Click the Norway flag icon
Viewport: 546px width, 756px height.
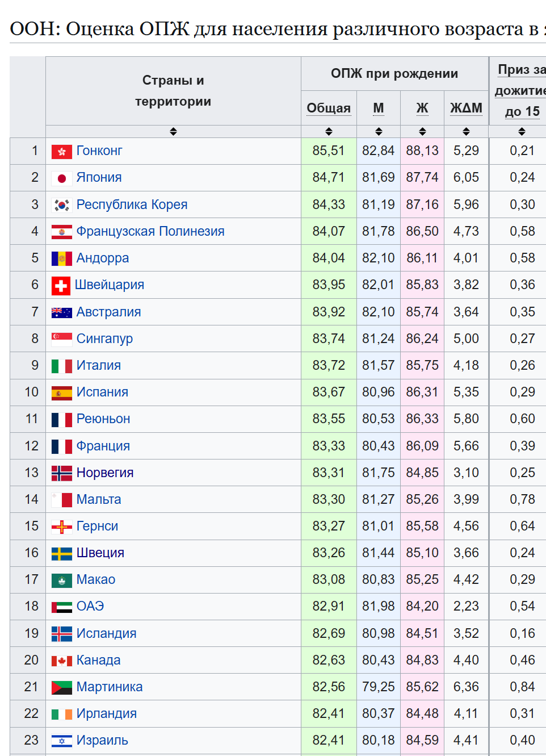[x=61, y=473]
